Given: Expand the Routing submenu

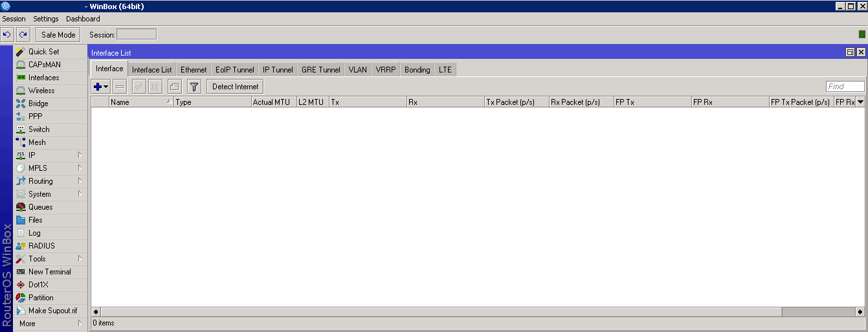Looking at the screenshot, I should tap(50, 181).
